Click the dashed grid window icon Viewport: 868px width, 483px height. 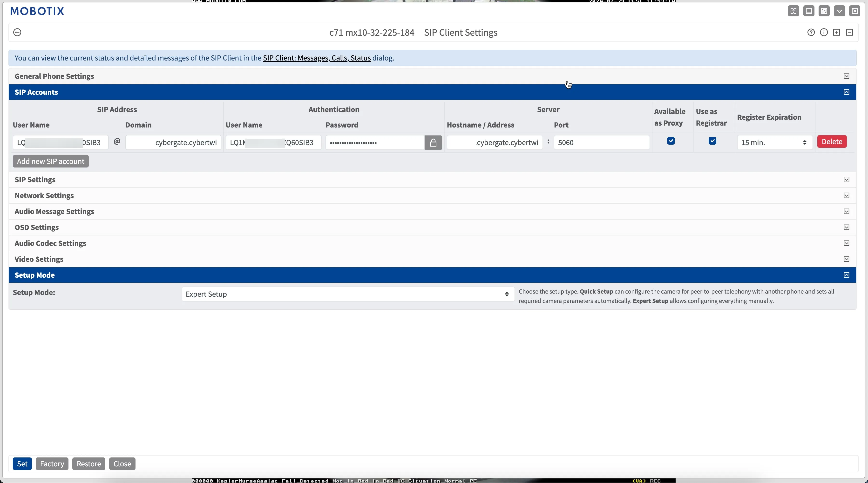pos(793,11)
